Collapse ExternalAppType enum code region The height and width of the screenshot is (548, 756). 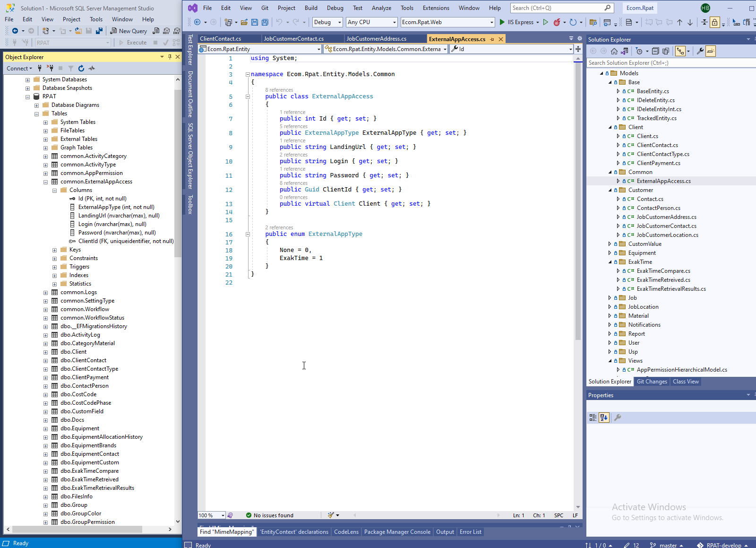[248, 234]
